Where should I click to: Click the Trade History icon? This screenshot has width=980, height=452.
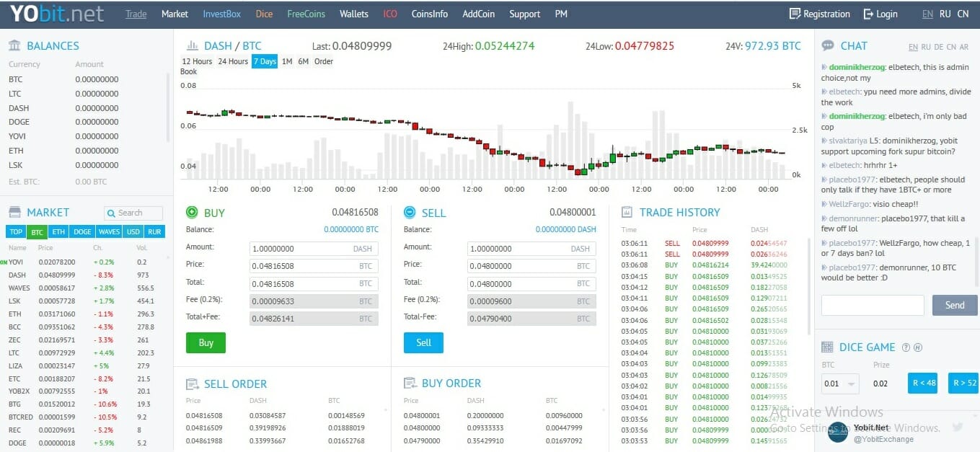click(x=627, y=212)
